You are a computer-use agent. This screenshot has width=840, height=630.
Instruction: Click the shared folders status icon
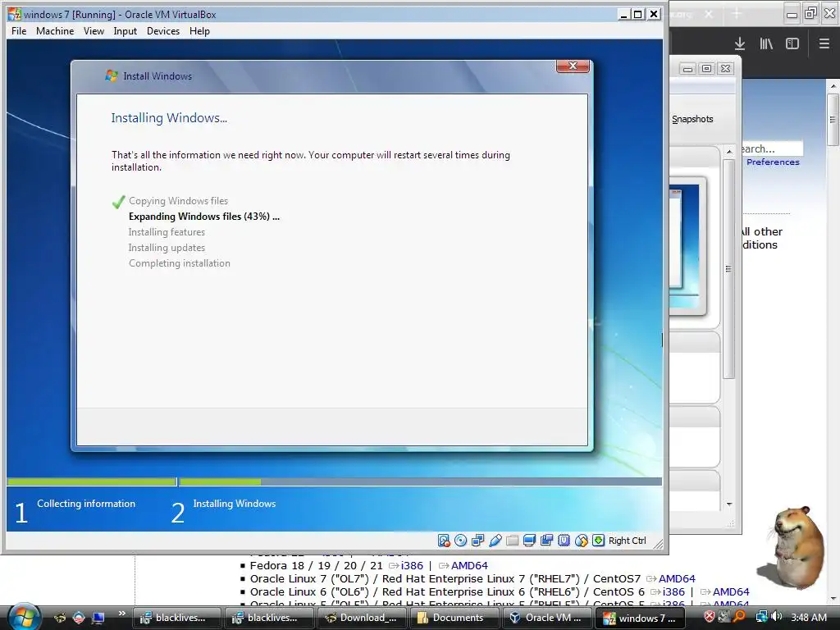pyautogui.click(x=512, y=541)
